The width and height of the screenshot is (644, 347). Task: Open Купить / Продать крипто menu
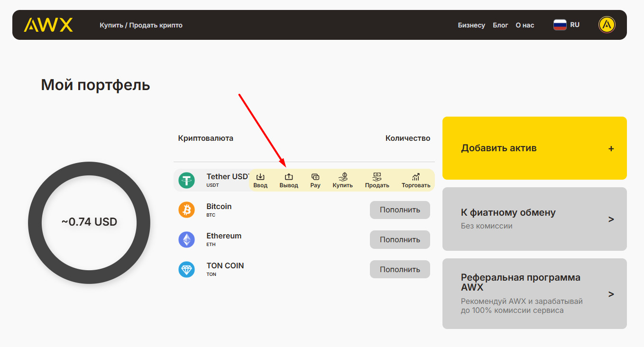(x=141, y=25)
